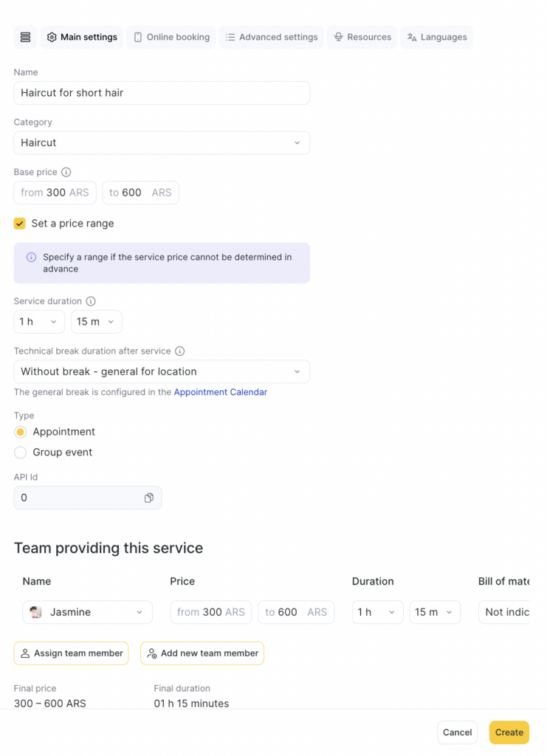This screenshot has height=756, width=547.
Task: Select the Appointment radio option
Action: [21, 432]
